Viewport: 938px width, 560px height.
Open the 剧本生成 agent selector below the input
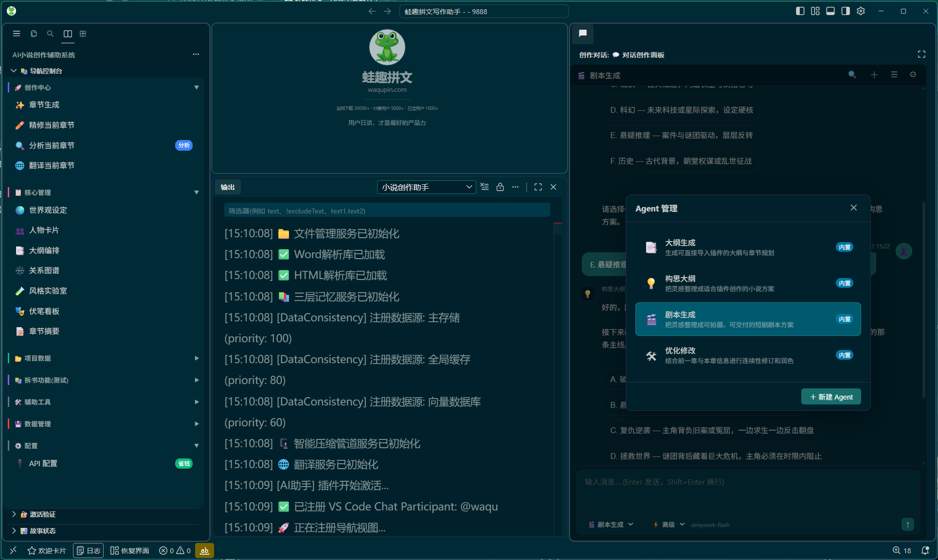click(x=611, y=525)
